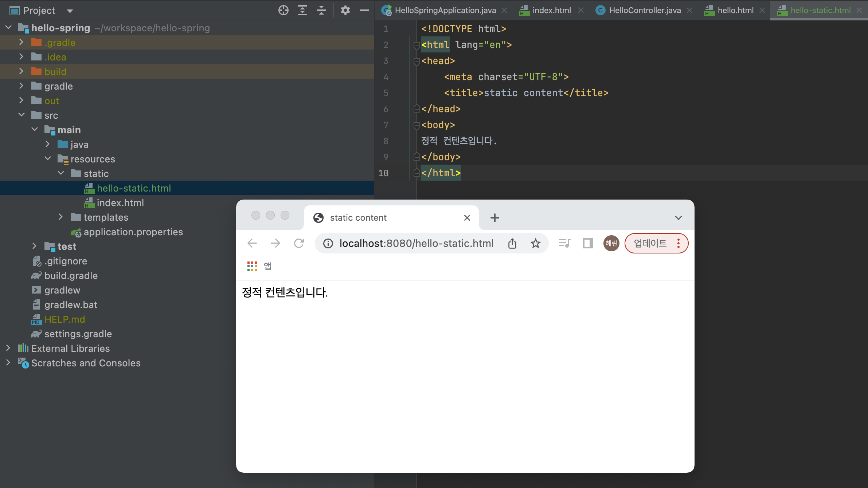Screen dimensions: 868x488
Task: Expand the templates folder
Action: pyautogui.click(x=60, y=217)
